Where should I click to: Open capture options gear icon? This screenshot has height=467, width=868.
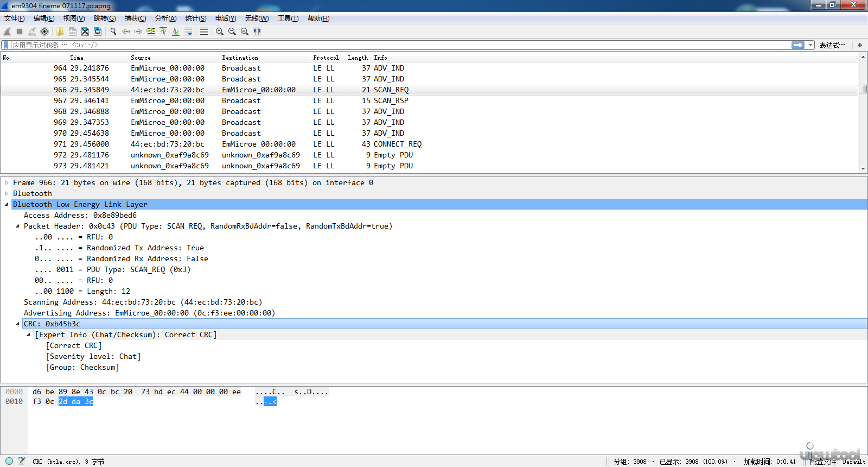tap(44, 31)
